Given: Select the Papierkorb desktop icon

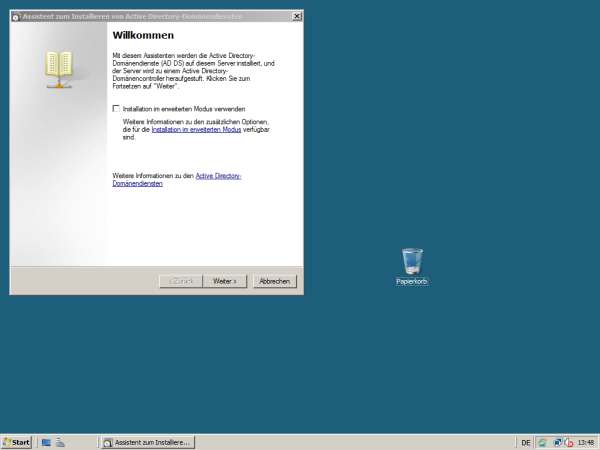Looking at the screenshot, I should pyautogui.click(x=412, y=267).
